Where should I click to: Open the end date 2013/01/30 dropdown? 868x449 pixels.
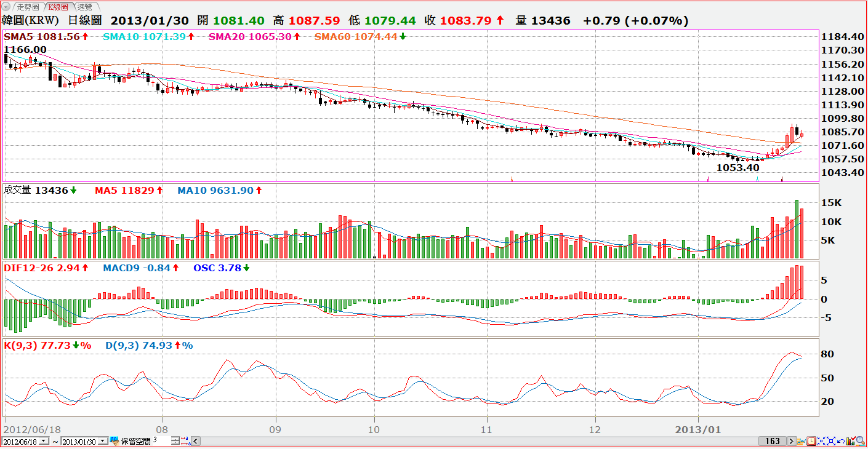point(102,441)
